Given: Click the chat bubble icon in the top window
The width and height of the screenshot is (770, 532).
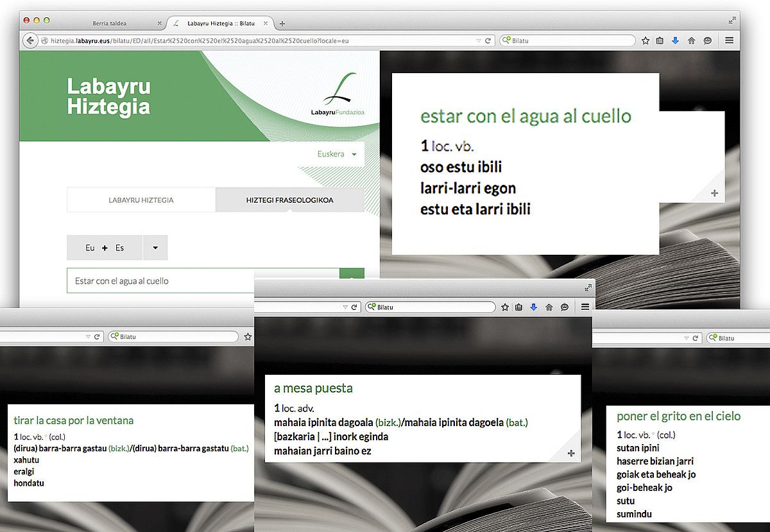Looking at the screenshot, I should [x=707, y=40].
